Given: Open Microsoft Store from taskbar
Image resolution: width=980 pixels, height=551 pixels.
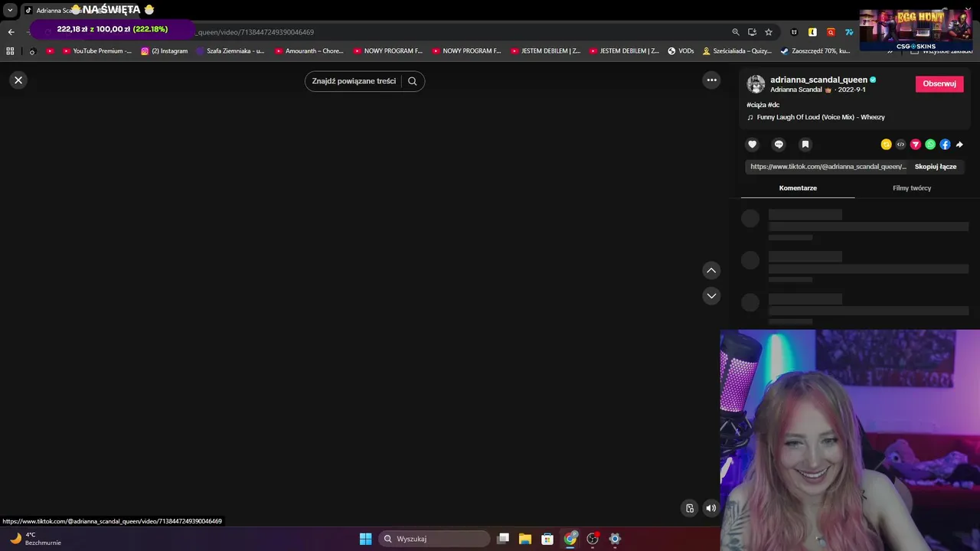Looking at the screenshot, I should 547,539.
